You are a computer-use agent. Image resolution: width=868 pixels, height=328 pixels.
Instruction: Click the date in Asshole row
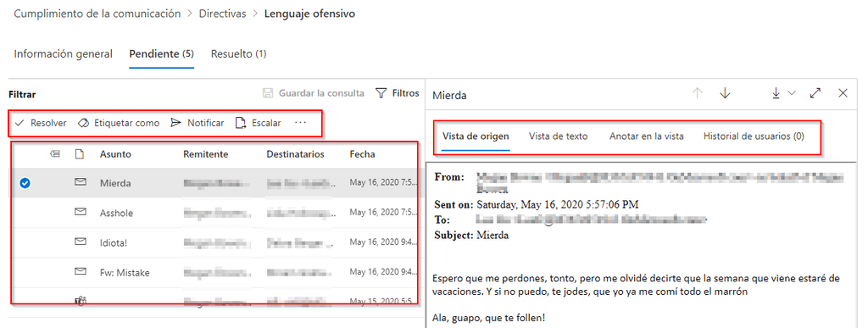point(382,213)
